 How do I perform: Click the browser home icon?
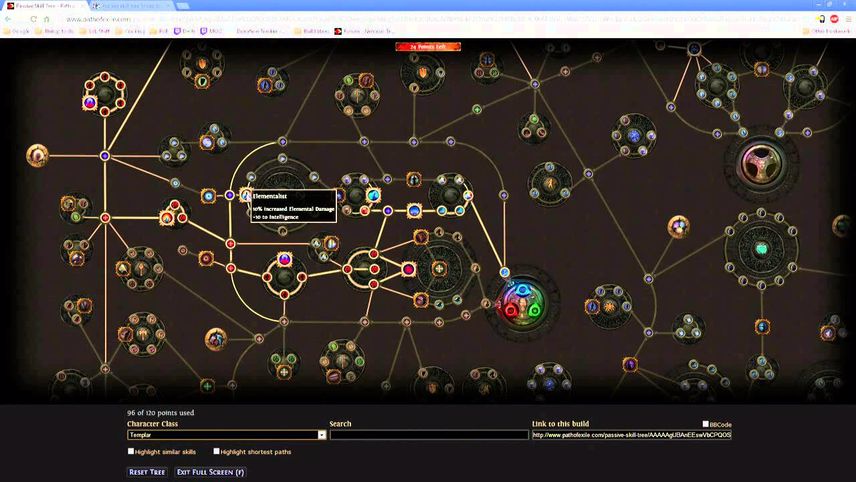[x=47, y=19]
